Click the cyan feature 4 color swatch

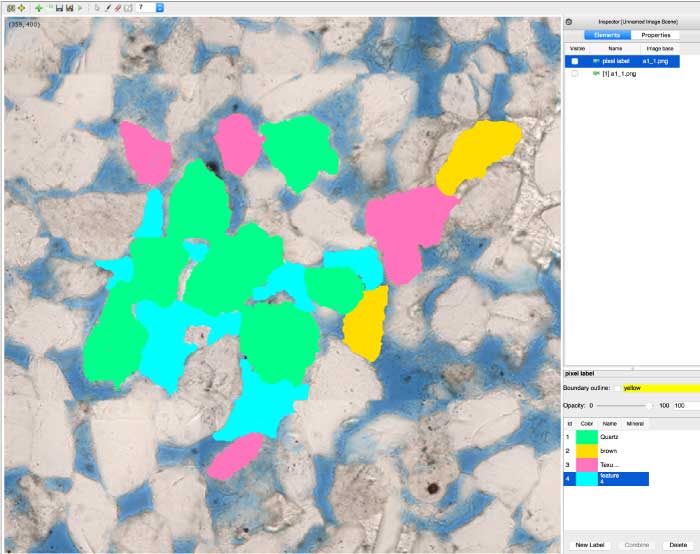(x=587, y=479)
